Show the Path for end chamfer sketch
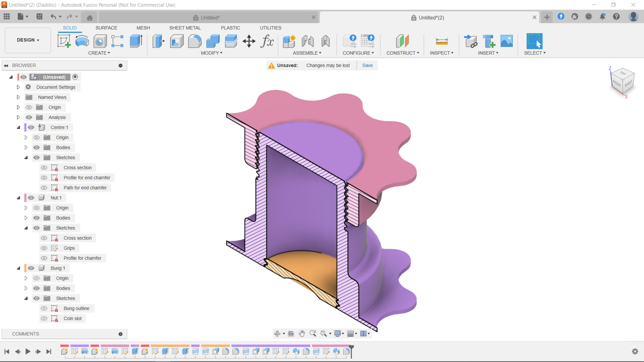This screenshot has height=362, width=644. tap(44, 188)
